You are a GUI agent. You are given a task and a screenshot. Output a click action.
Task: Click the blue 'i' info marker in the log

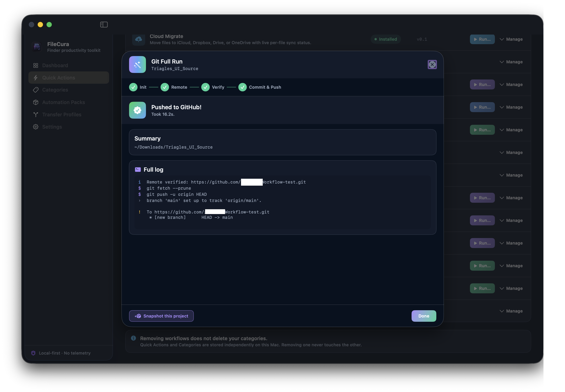point(140,182)
